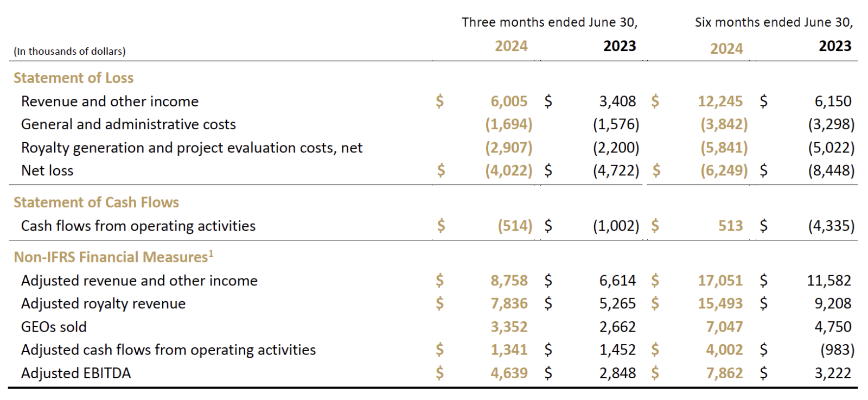Click the General and administrative costs label
The height and width of the screenshot is (400, 868).
128,124
